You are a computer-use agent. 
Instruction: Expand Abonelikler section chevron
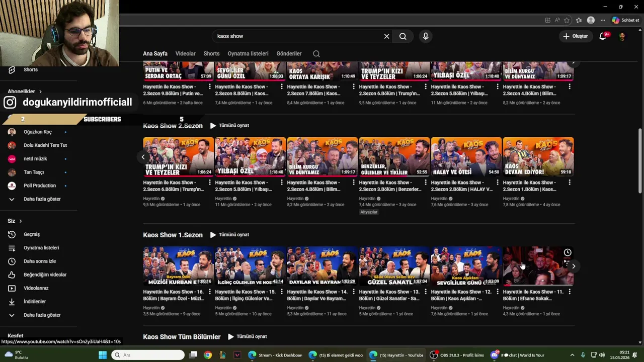click(40, 92)
